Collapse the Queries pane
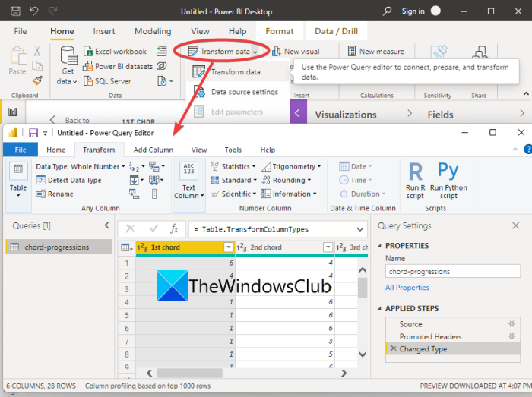The image size is (532, 397). 106,225
